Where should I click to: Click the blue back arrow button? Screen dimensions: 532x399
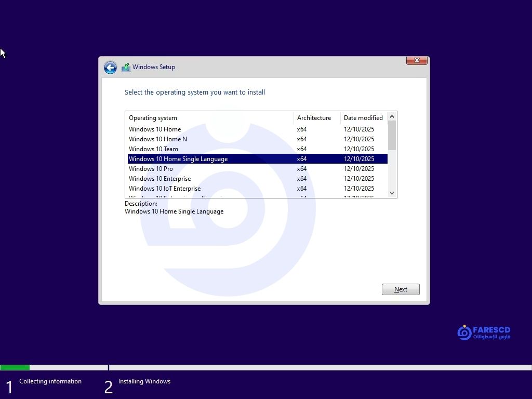coord(110,68)
